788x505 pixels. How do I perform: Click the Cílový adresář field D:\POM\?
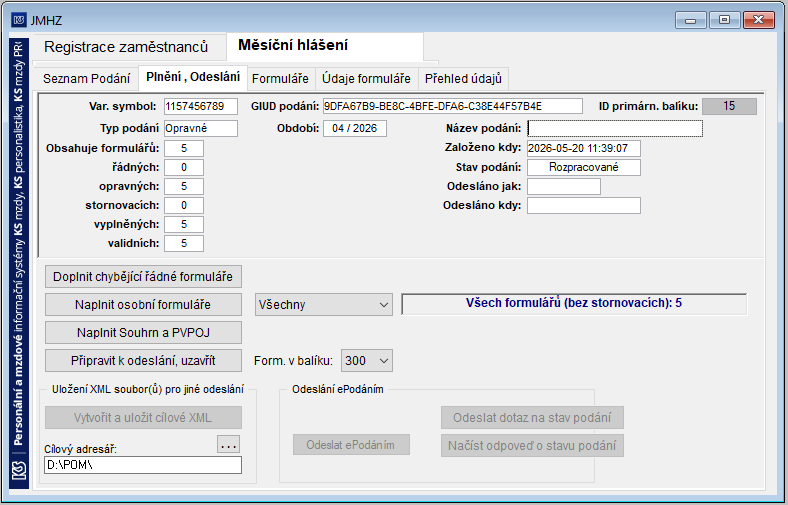pos(143,465)
